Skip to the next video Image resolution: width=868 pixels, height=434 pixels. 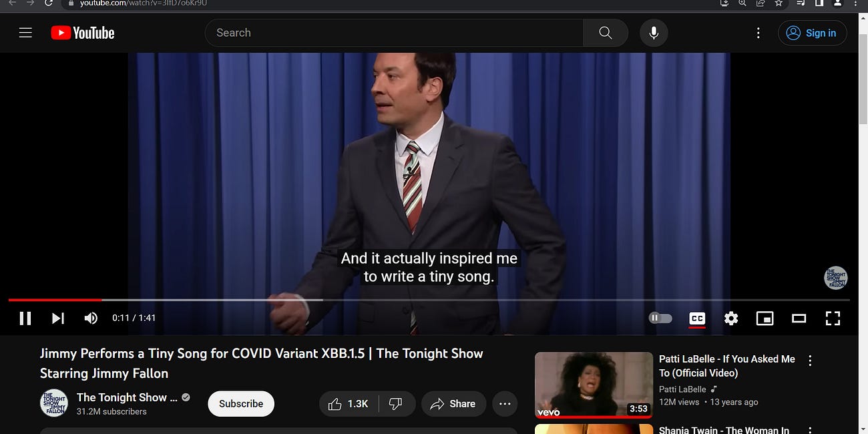(58, 318)
